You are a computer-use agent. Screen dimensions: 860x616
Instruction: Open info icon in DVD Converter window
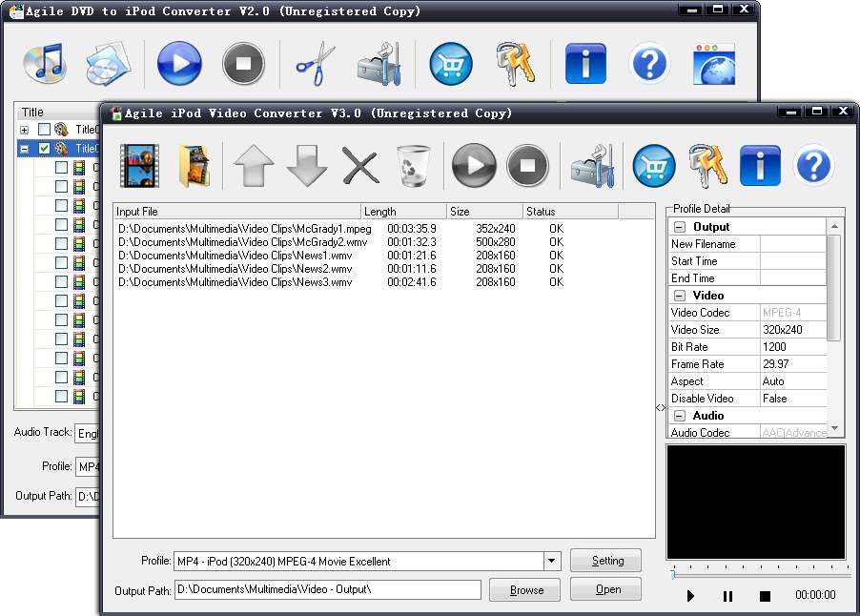585,64
